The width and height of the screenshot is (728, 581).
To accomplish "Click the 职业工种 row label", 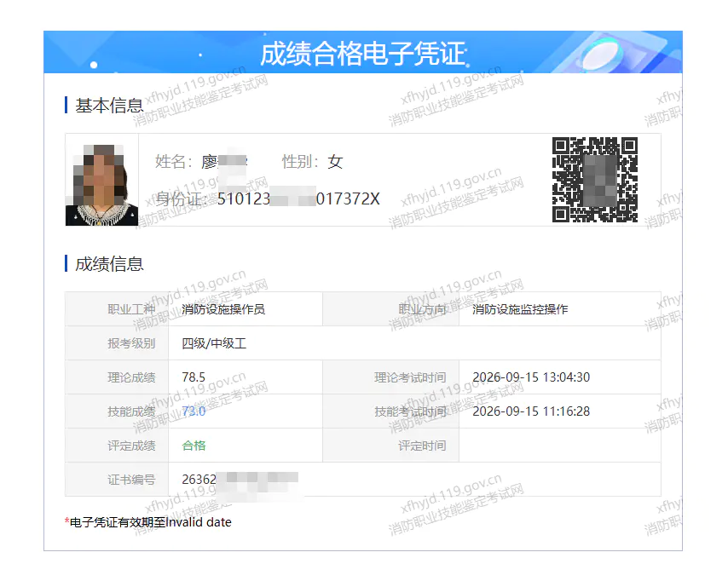I will click(x=131, y=309).
